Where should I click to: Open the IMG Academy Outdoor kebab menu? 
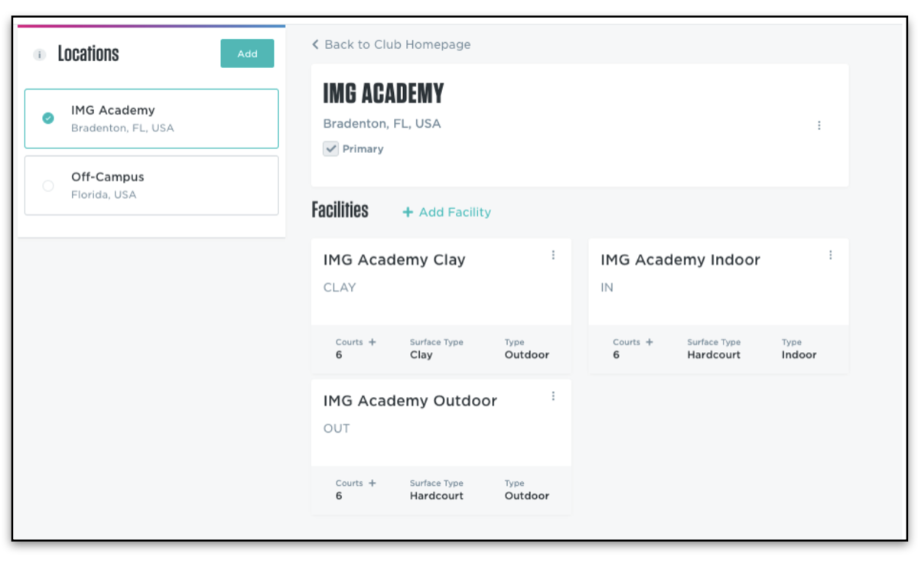[x=553, y=396]
